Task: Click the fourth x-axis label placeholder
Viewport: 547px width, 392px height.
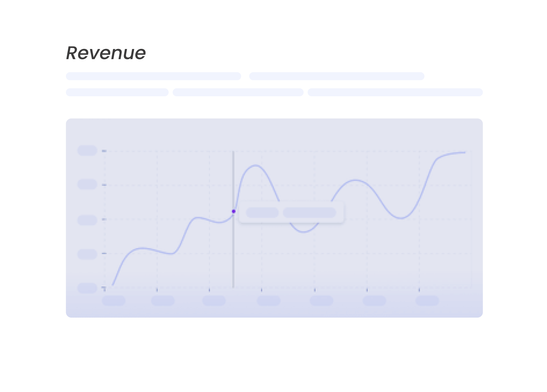Action: [x=268, y=300]
